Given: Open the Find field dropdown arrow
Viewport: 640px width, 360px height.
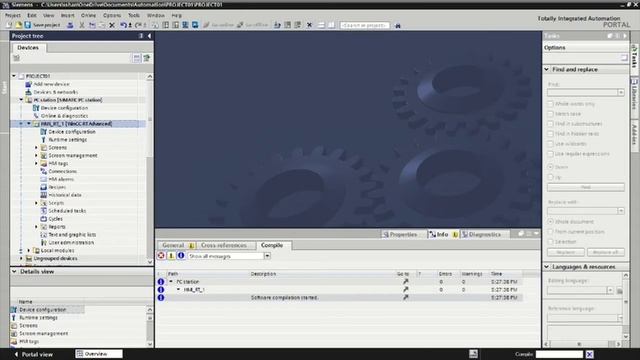Looking at the screenshot, I should (621, 93).
